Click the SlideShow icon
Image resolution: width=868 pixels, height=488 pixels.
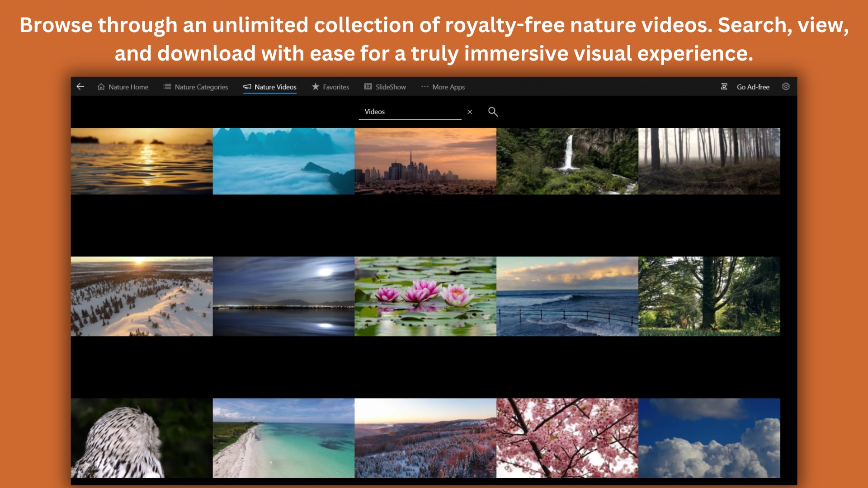pyautogui.click(x=368, y=87)
